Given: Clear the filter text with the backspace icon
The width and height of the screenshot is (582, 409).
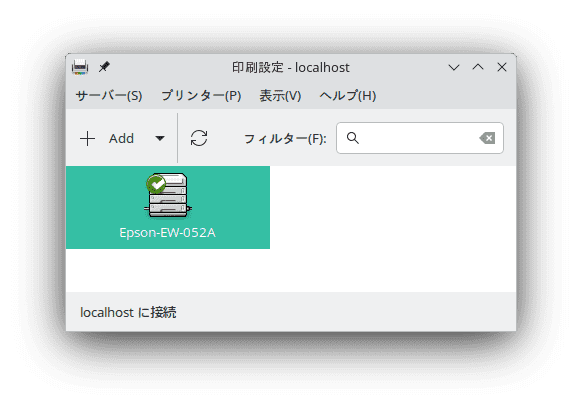Looking at the screenshot, I should point(487,138).
